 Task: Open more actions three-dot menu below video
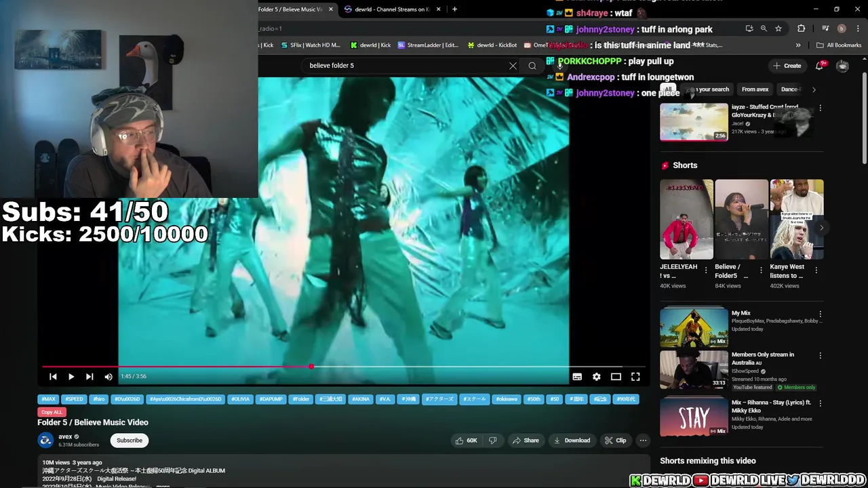pyautogui.click(x=643, y=441)
